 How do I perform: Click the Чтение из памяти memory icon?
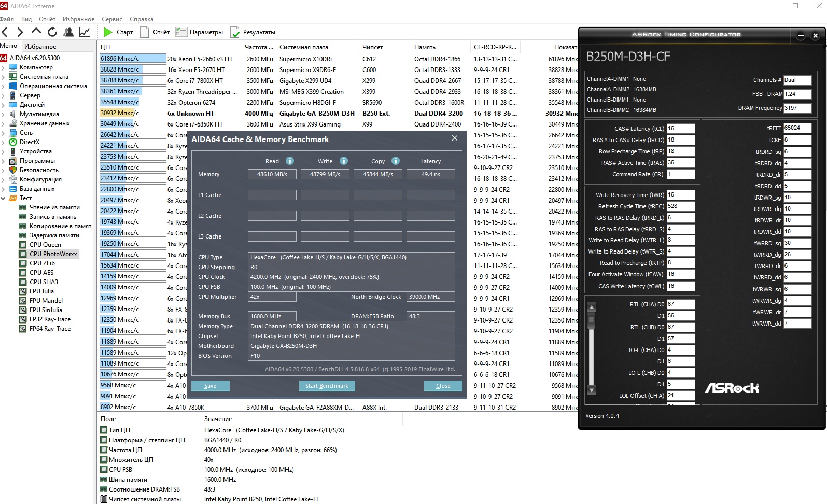(23, 207)
